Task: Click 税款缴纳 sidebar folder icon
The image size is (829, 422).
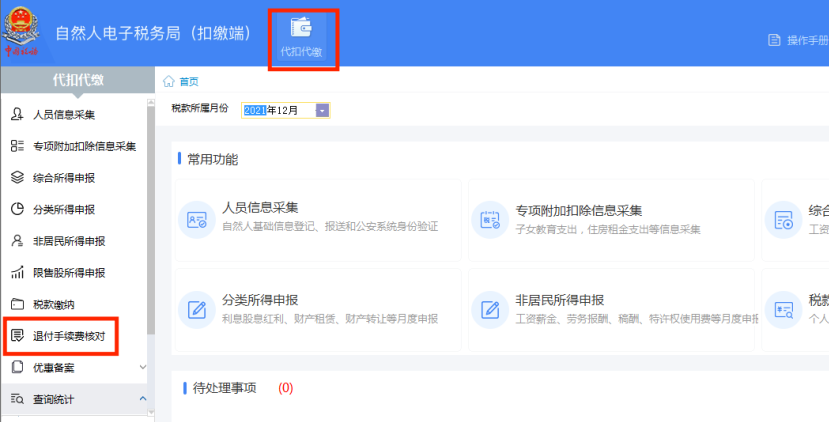Action: click(x=17, y=304)
